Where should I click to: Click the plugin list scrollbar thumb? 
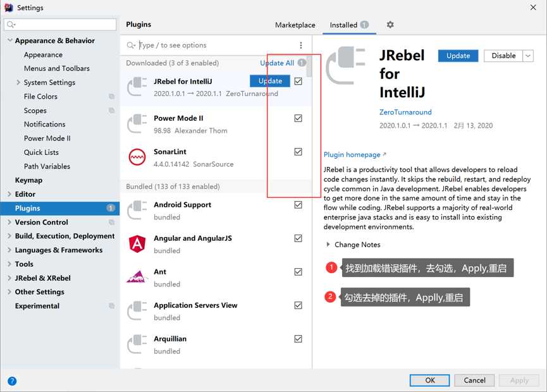click(x=309, y=66)
